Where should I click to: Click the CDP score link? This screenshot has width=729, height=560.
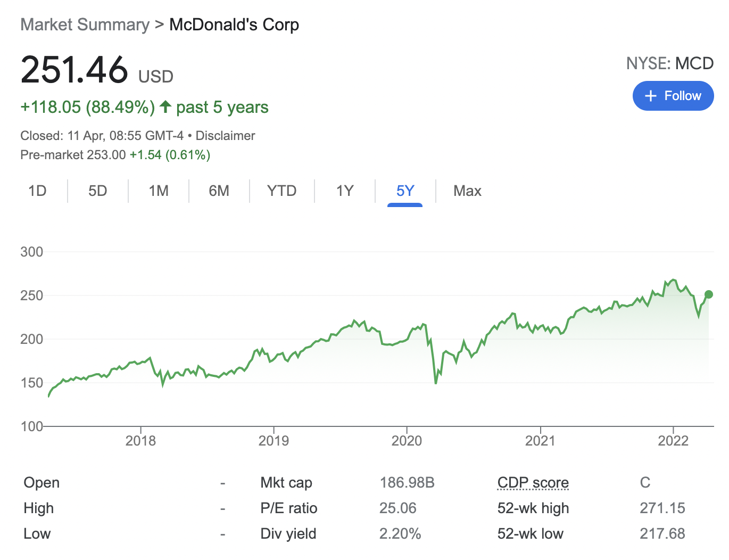532,482
